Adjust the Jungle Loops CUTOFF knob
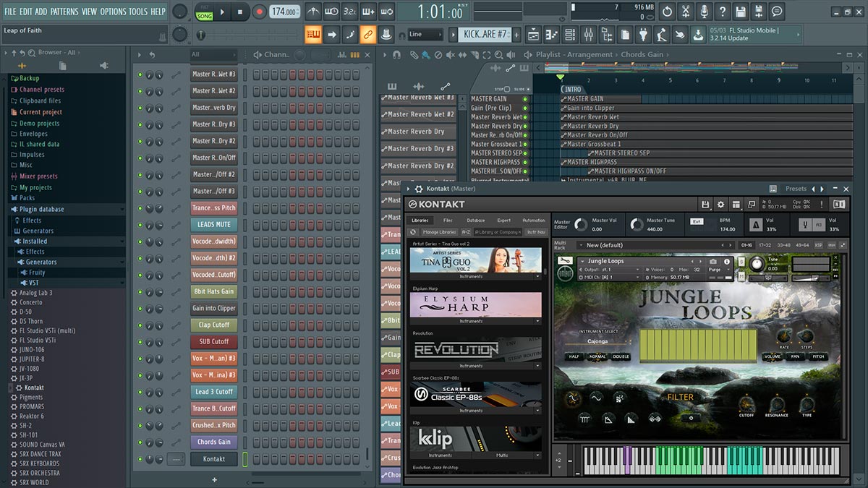The width and height of the screenshot is (868, 488). pos(746,404)
